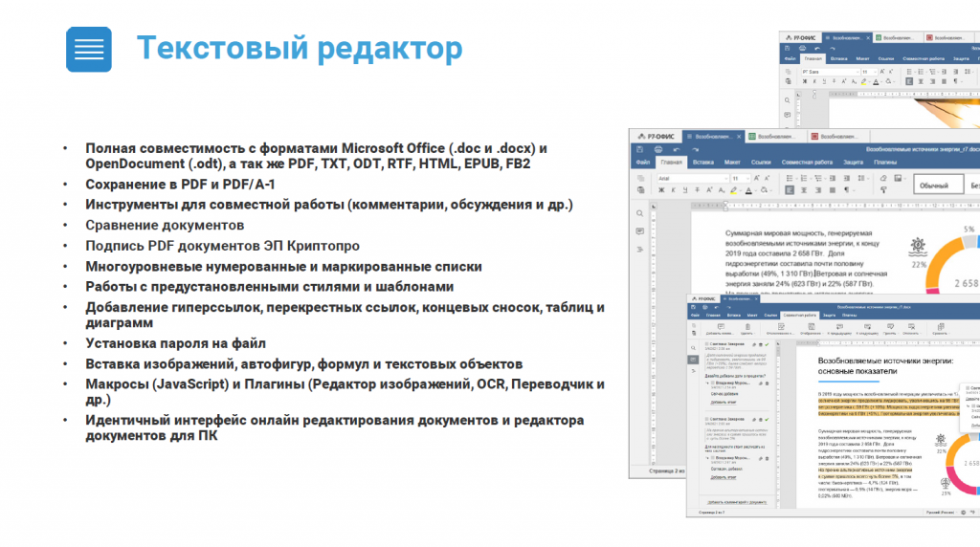
Task: Click Paste icon in middle Arial window
Action: (640, 190)
